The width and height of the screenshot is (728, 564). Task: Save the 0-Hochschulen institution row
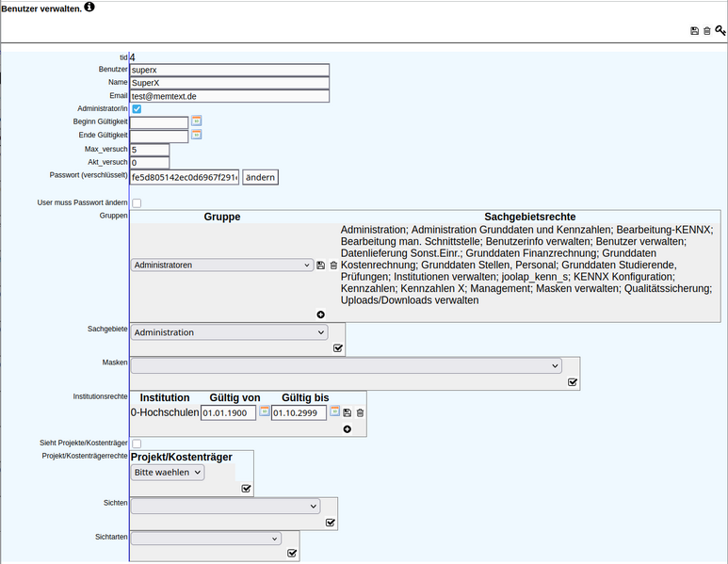click(x=348, y=412)
